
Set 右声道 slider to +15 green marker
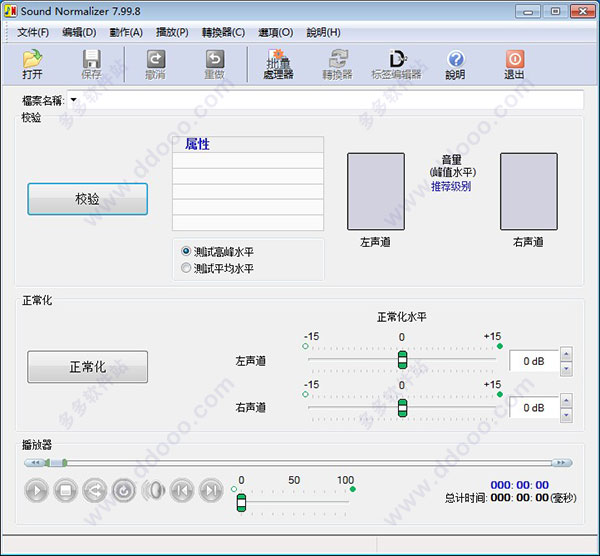tap(500, 394)
